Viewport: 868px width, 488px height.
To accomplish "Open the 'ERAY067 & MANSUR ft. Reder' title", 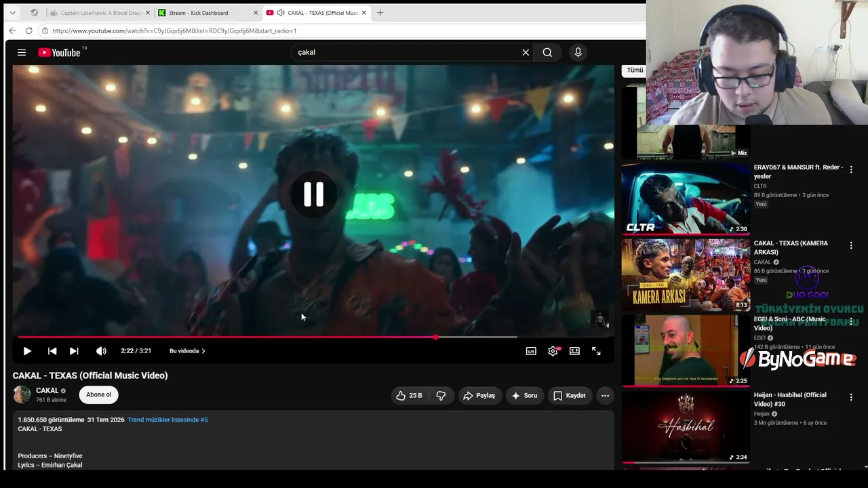I will (798, 171).
